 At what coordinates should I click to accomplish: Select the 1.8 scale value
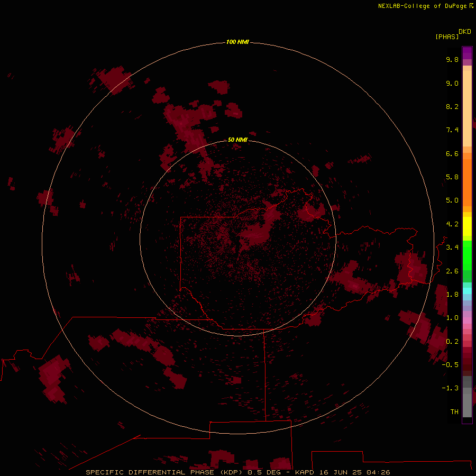(x=452, y=295)
